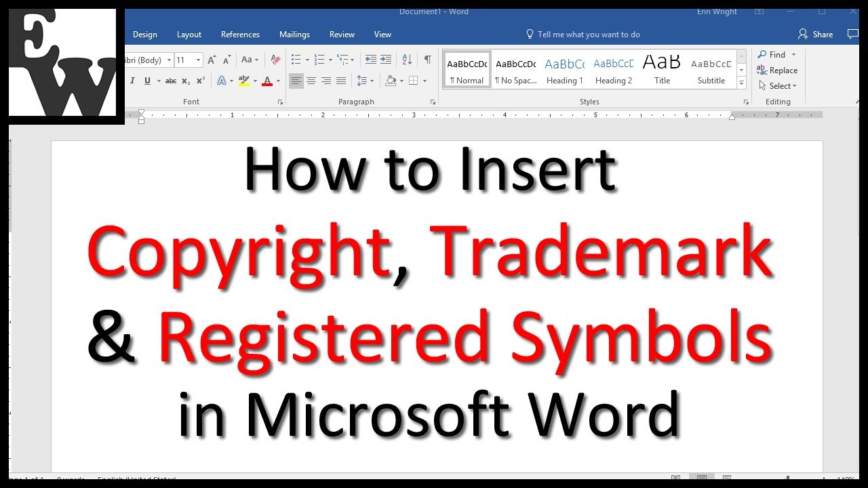Click the Share button
Viewport: 868px width, 488px height.
816,34
